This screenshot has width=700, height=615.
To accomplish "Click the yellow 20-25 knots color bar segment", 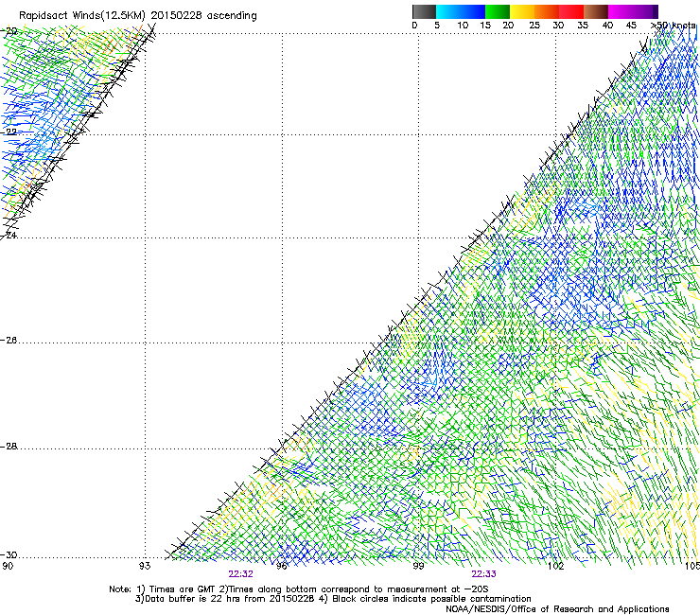I will coord(522,11).
